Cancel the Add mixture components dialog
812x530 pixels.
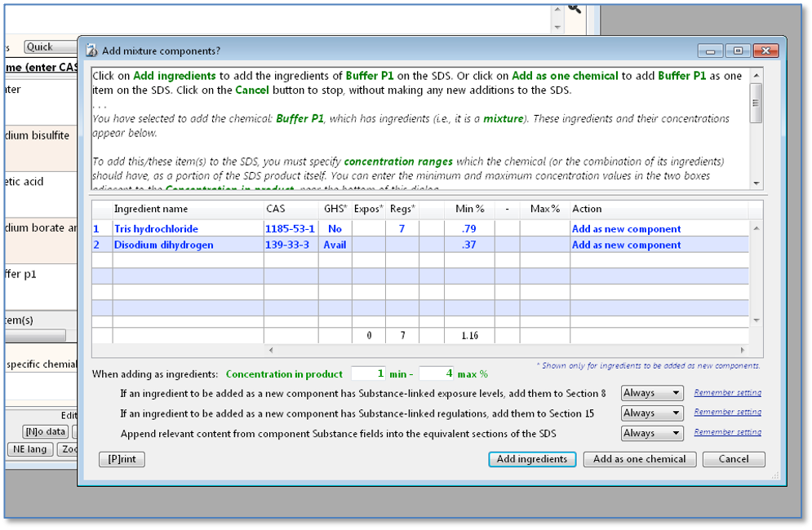pos(734,459)
